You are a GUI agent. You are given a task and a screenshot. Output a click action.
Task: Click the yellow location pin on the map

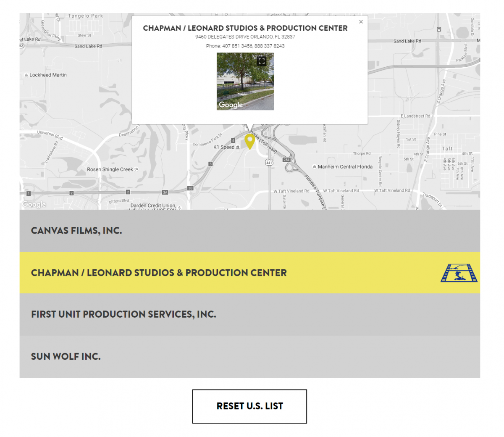coord(249,142)
